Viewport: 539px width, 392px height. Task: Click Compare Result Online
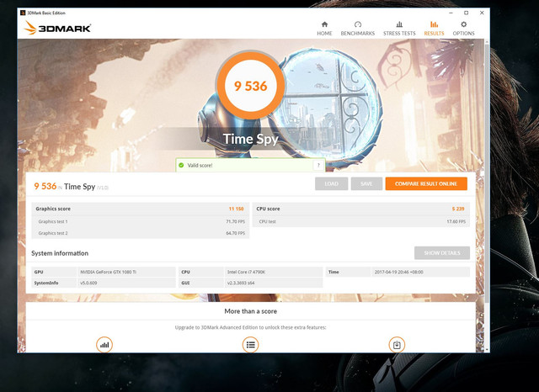[426, 183]
